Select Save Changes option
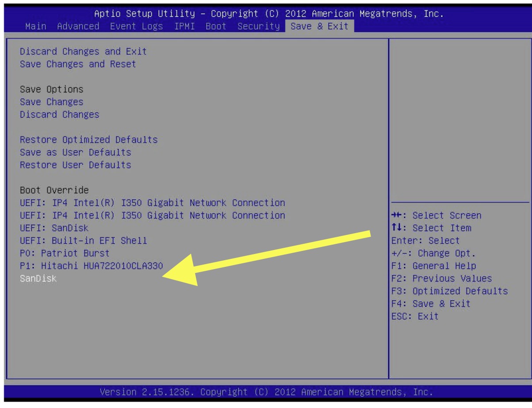This screenshot has height=408, width=532. click(x=51, y=102)
